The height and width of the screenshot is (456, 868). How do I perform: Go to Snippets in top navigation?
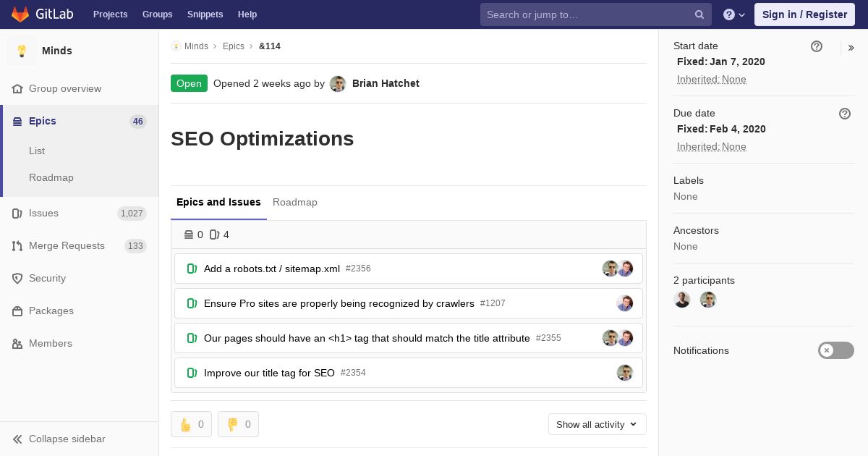205,14
